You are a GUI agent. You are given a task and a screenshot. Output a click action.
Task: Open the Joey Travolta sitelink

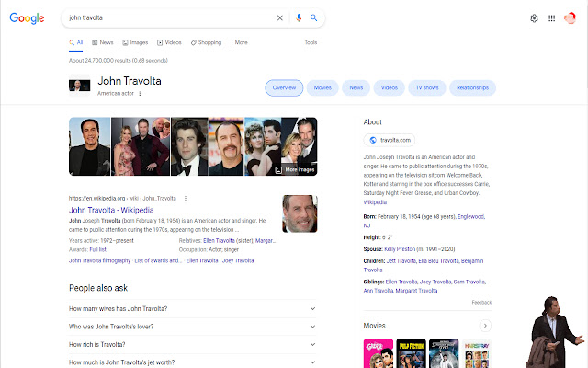point(238,260)
